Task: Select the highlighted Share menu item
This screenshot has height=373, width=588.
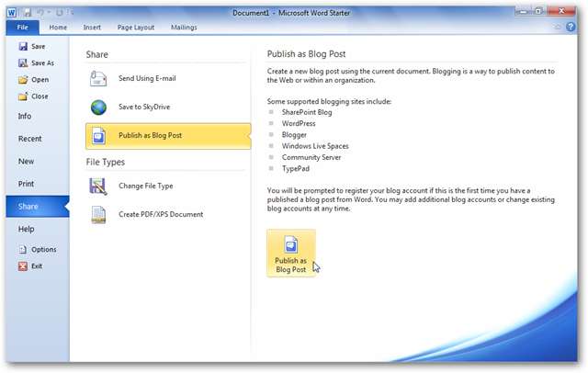Action: click(38, 207)
